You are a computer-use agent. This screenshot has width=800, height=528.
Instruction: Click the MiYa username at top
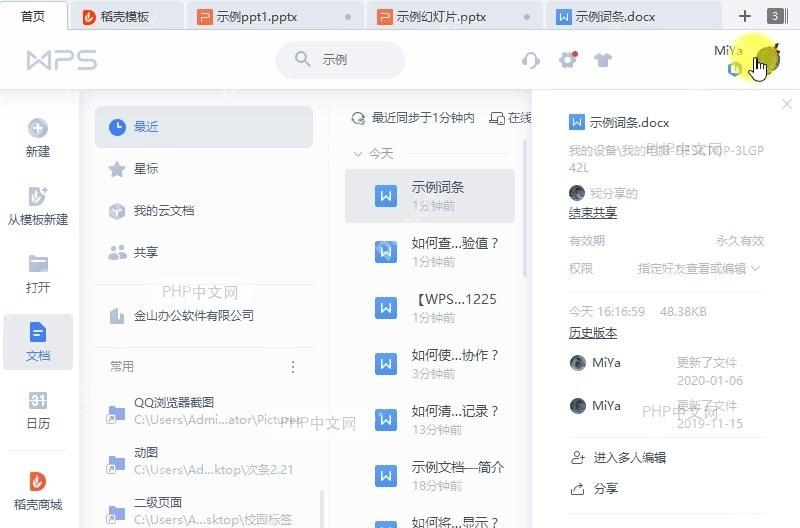728,51
